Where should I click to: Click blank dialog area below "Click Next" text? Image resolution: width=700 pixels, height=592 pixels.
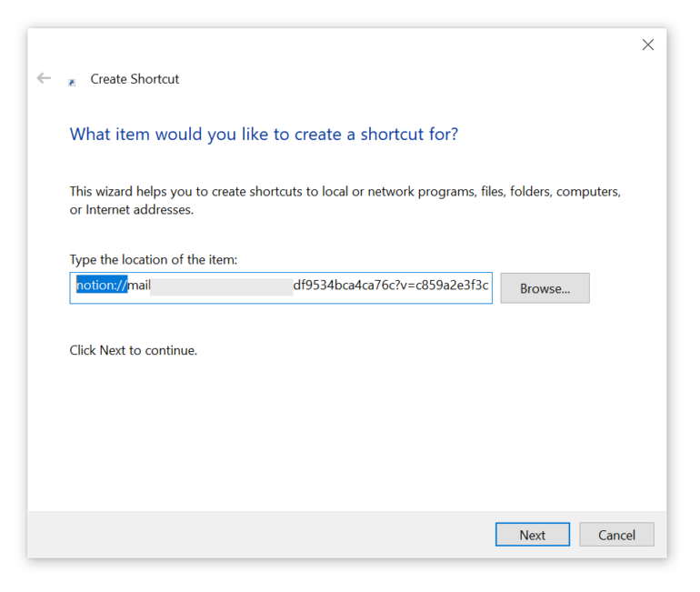pos(345,427)
